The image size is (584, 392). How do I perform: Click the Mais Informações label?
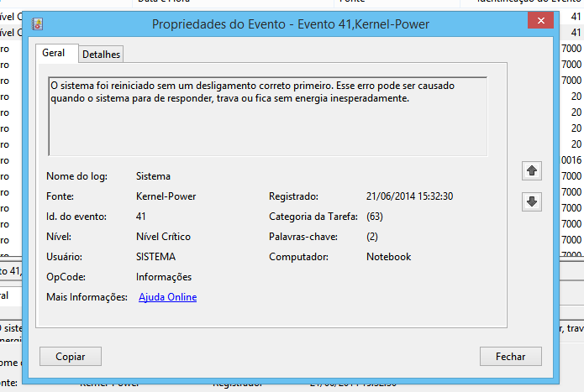pyautogui.click(x=87, y=297)
